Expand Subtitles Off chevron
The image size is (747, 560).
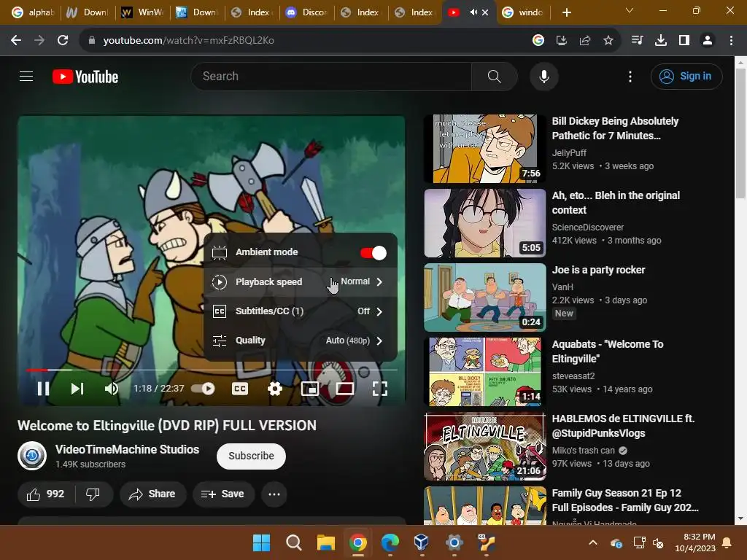tap(379, 311)
